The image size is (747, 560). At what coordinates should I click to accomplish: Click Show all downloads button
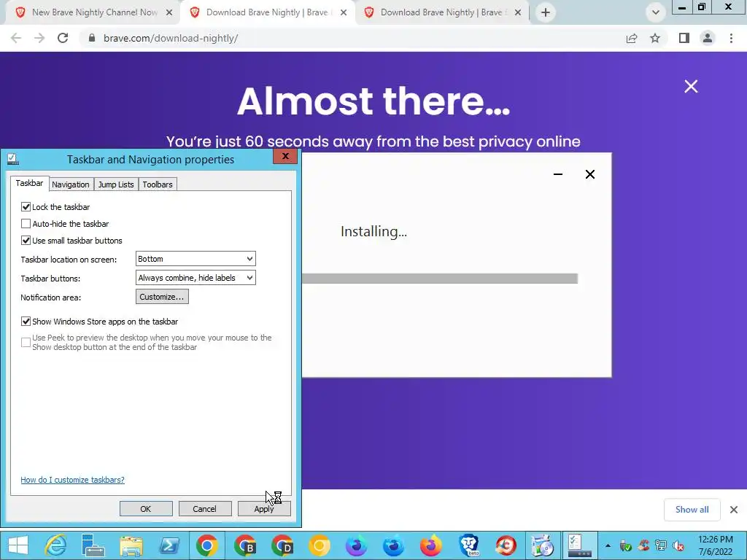click(x=692, y=510)
